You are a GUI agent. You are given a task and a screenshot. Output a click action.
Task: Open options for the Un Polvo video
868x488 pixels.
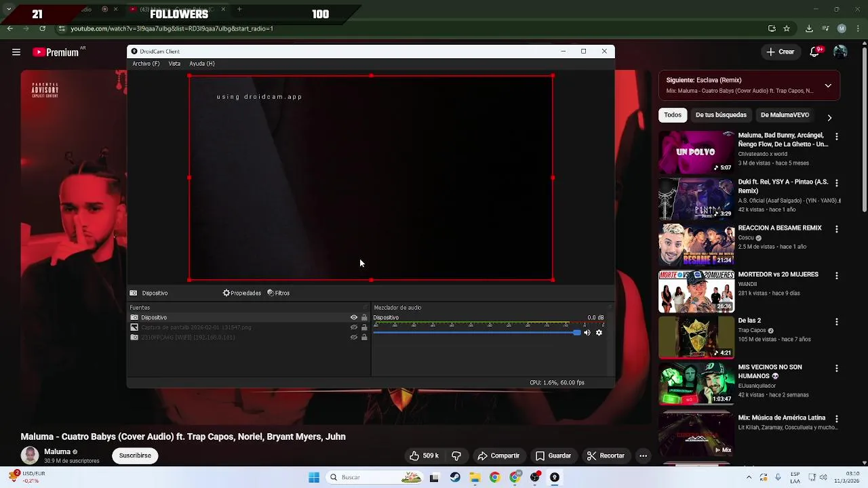pos(836,137)
